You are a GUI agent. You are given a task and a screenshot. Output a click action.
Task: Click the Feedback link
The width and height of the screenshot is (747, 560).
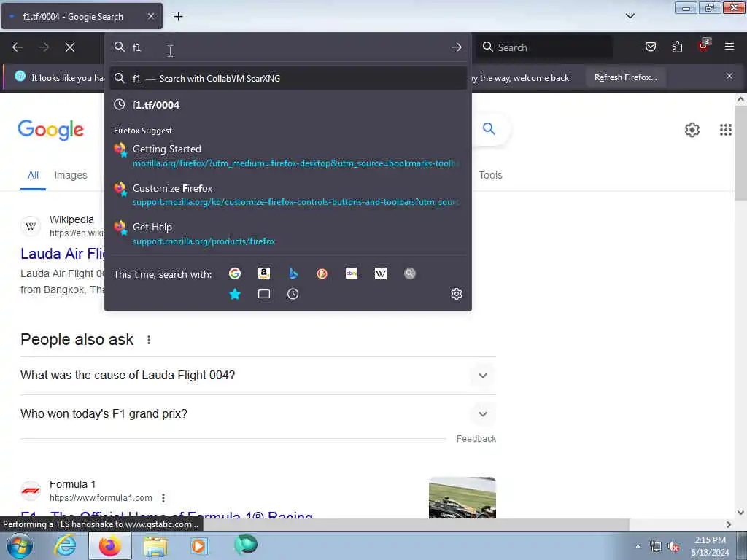476,438
